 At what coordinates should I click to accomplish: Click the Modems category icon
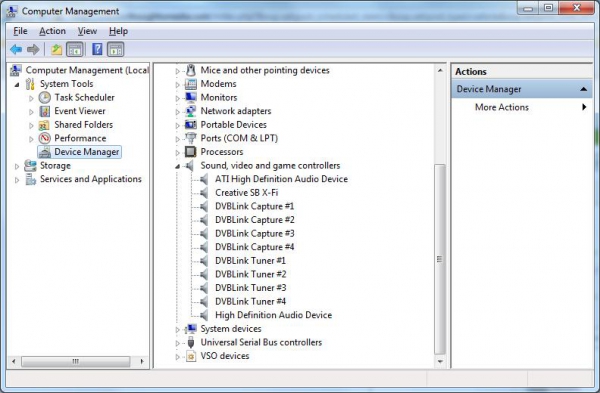191,84
